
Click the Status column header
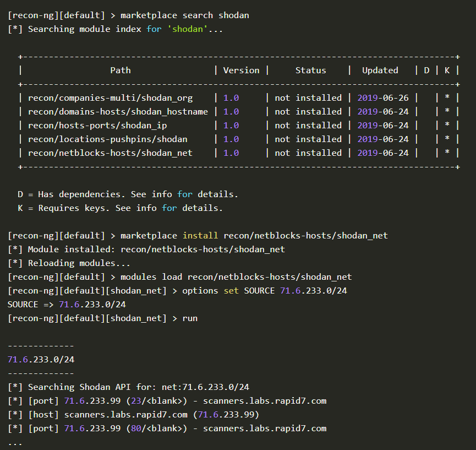(x=310, y=71)
